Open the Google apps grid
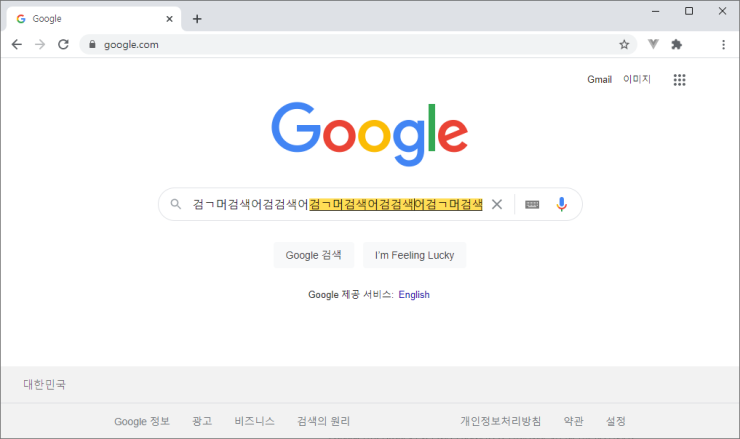 [x=679, y=80]
